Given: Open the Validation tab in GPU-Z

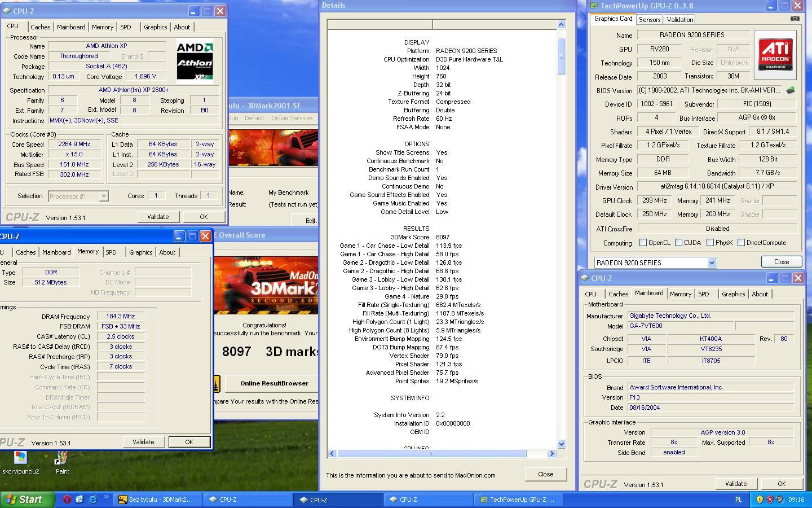Looking at the screenshot, I should [679, 19].
